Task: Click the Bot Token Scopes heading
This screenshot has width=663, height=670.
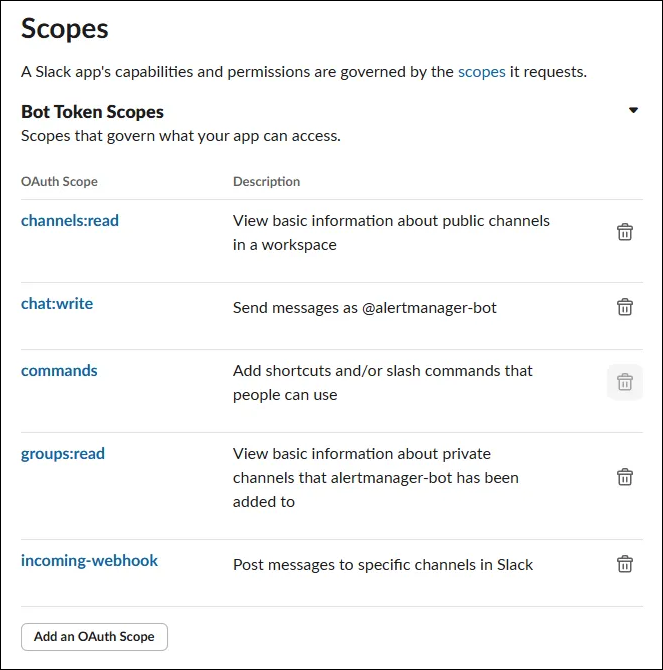Action: pos(92,112)
